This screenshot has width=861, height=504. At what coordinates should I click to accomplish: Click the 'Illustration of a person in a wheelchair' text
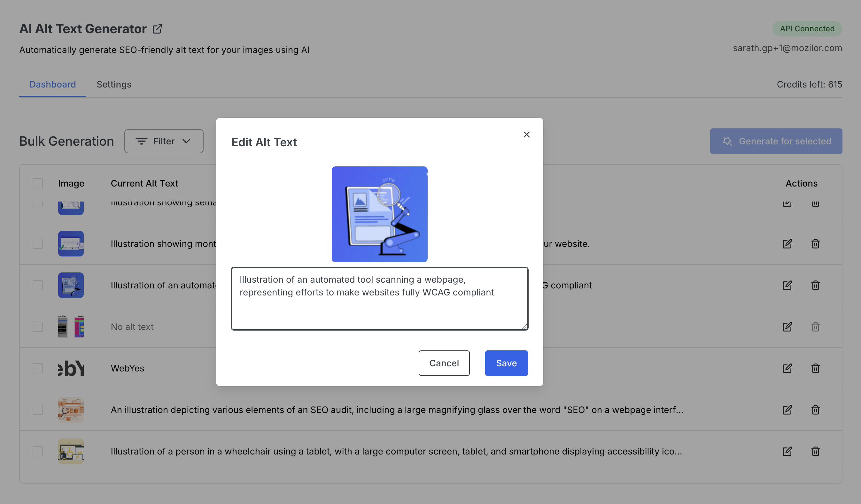coord(396,451)
